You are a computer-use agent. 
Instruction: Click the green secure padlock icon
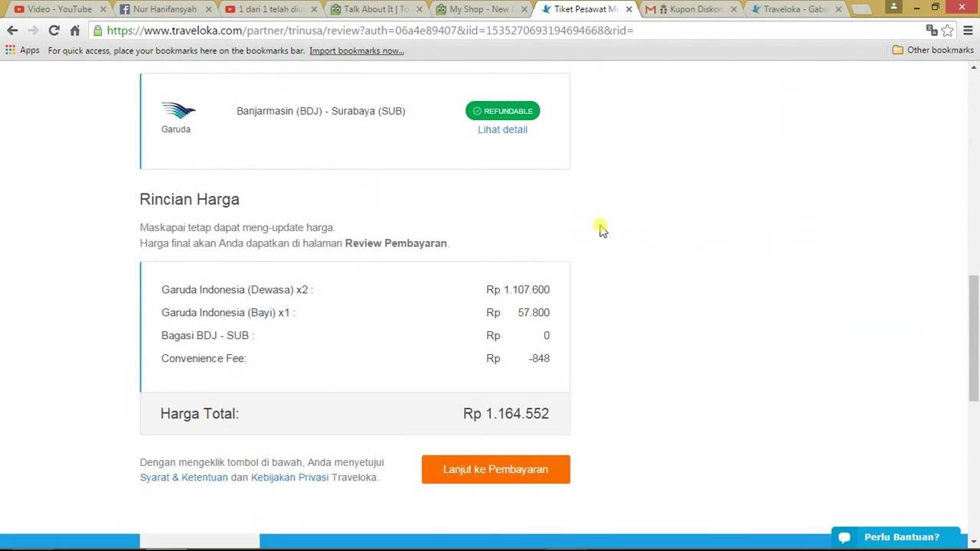[97, 31]
